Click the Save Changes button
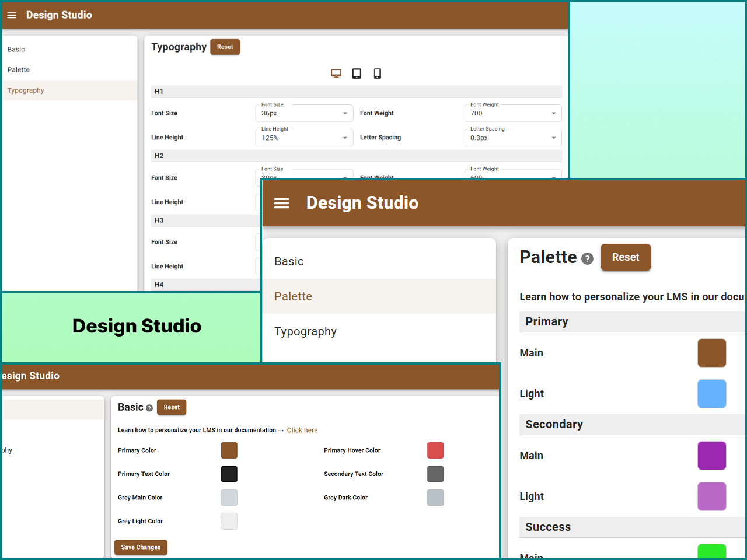Screen dimensions: 747x560 coord(141,547)
